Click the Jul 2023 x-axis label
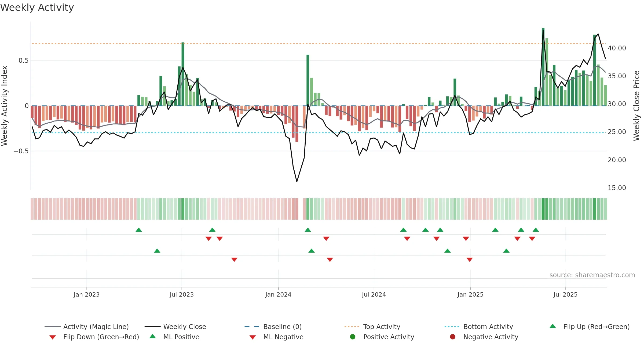Image resolution: width=644 pixels, height=362 pixels. pyautogui.click(x=182, y=294)
